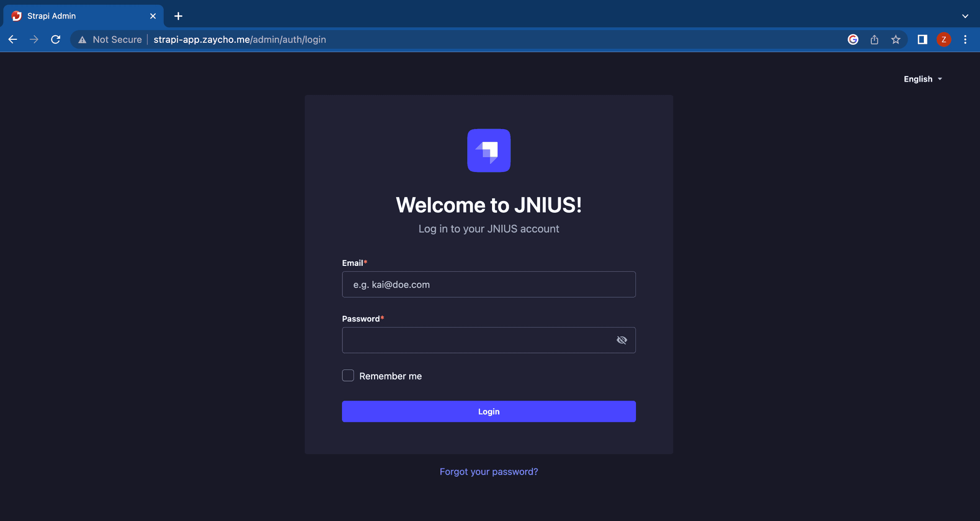Click the Welcome to JNIUS! heading
Viewport: 980px width, 521px height.
point(489,205)
